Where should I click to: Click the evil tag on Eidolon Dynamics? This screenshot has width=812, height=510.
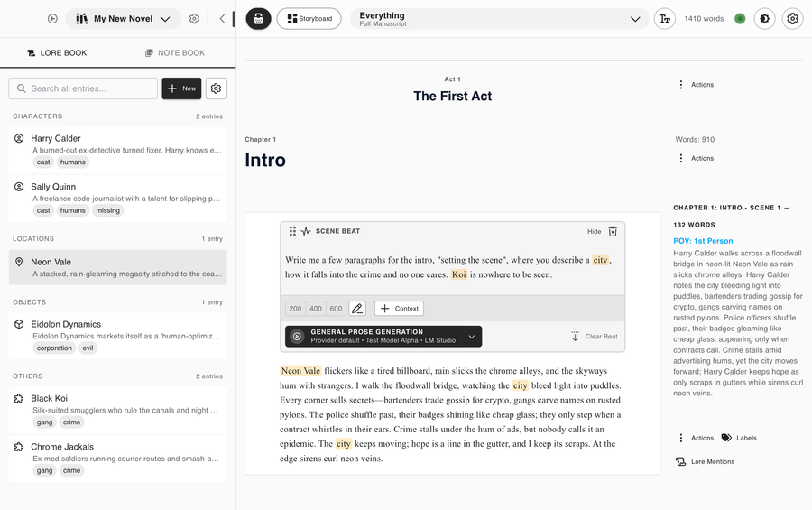pos(88,348)
